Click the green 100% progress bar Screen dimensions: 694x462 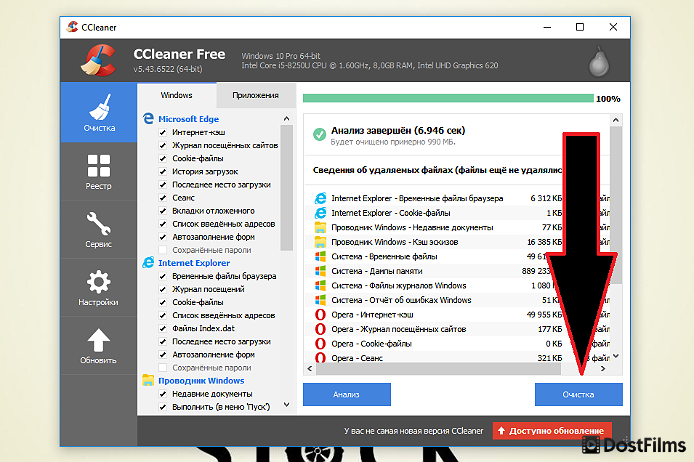click(448, 98)
